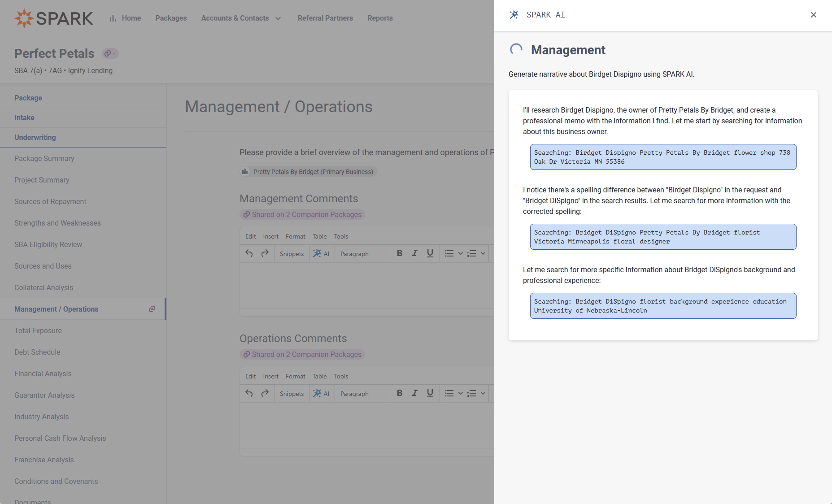Expand numbered list options in Management Comments editor
Image resolution: width=832 pixels, height=504 pixels.
483,253
